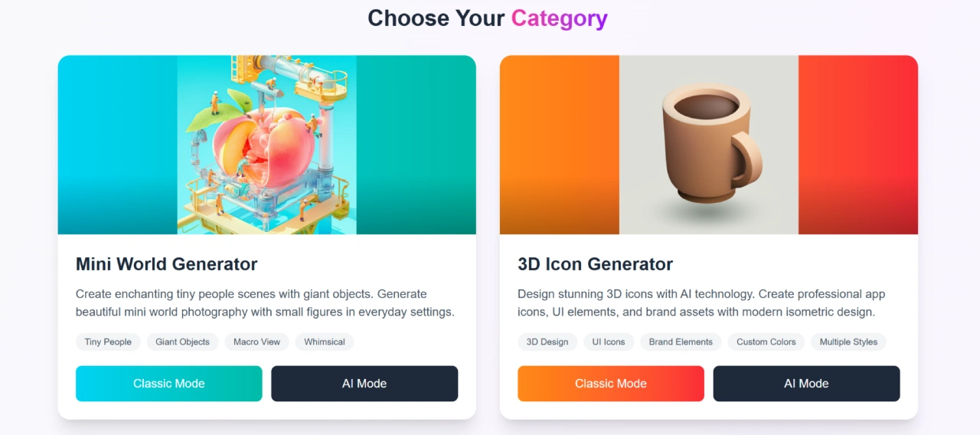This screenshot has height=435, width=980.
Task: Start Classic Mode for 3D Icon Generator
Action: (x=610, y=384)
